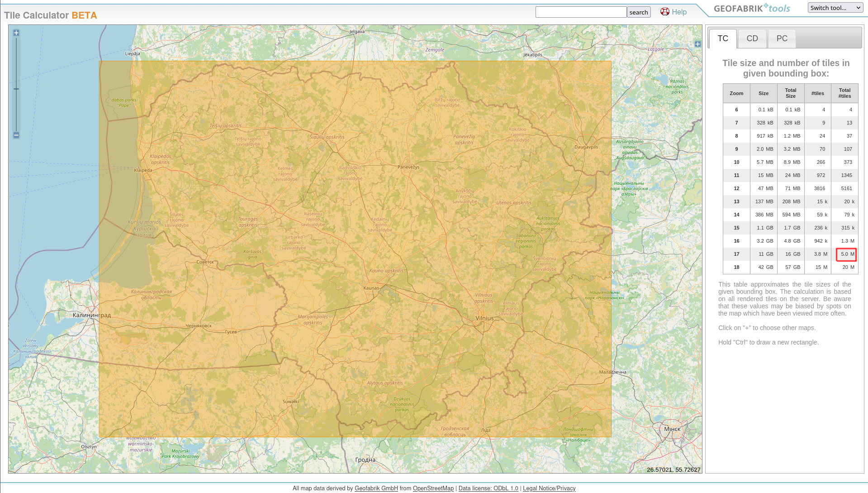
Task: Open the Geofabrik GmbH link
Action: 376,488
